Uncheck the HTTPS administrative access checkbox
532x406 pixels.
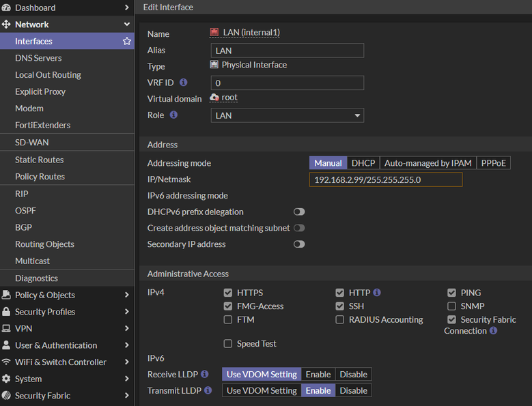point(228,293)
